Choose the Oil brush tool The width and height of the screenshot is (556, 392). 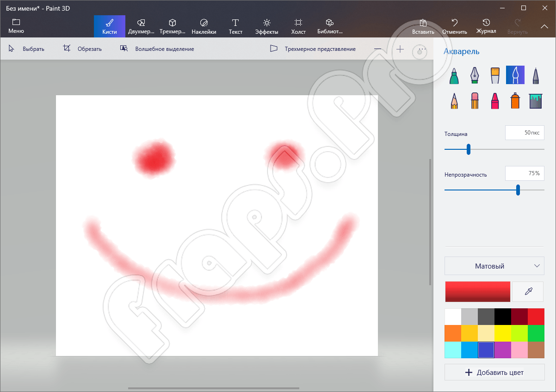coord(494,75)
